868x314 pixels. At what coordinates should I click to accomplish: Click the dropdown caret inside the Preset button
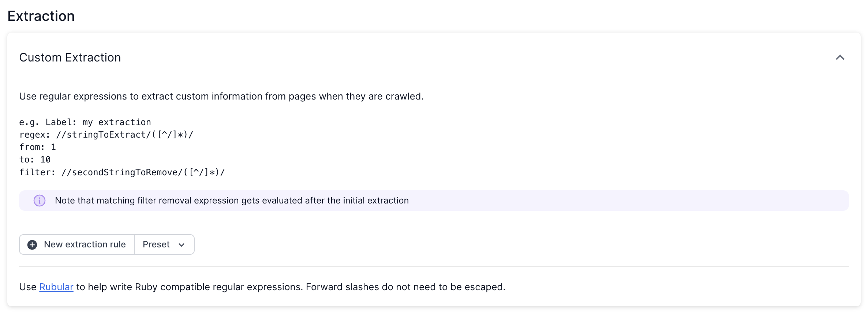(x=181, y=244)
